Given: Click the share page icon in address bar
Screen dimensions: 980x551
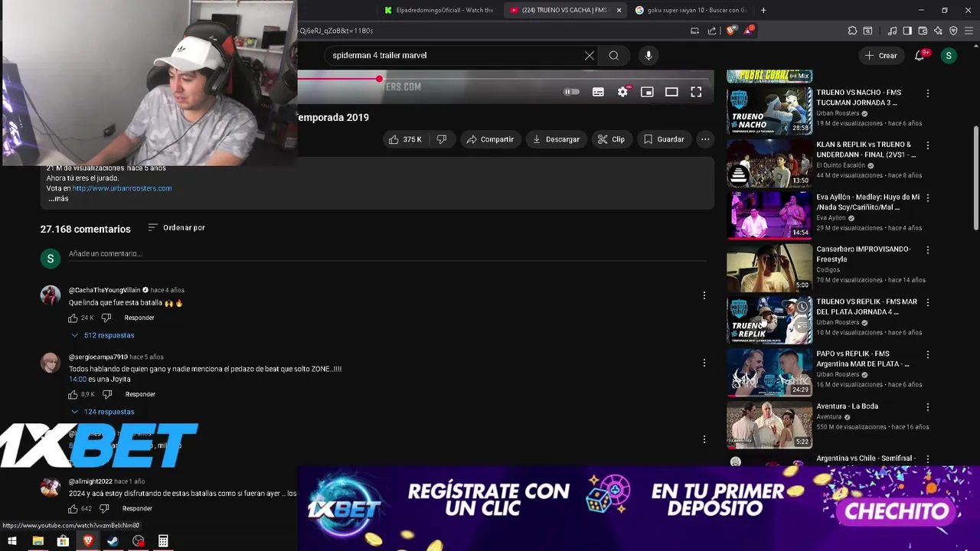Looking at the screenshot, I should click(x=712, y=31).
